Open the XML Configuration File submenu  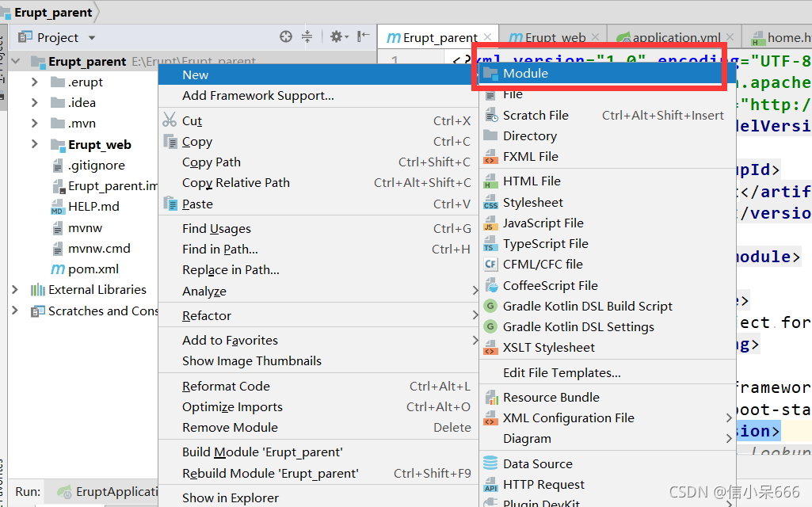click(x=608, y=418)
